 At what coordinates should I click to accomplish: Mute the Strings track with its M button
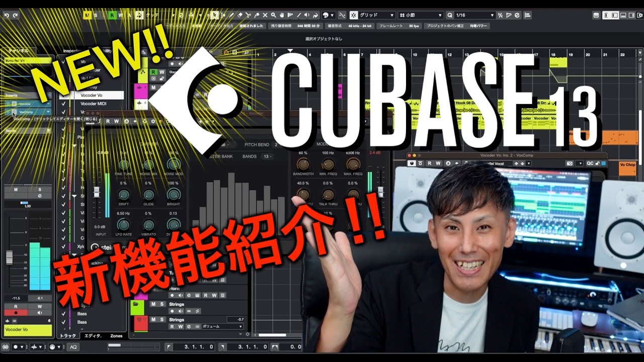152,304
